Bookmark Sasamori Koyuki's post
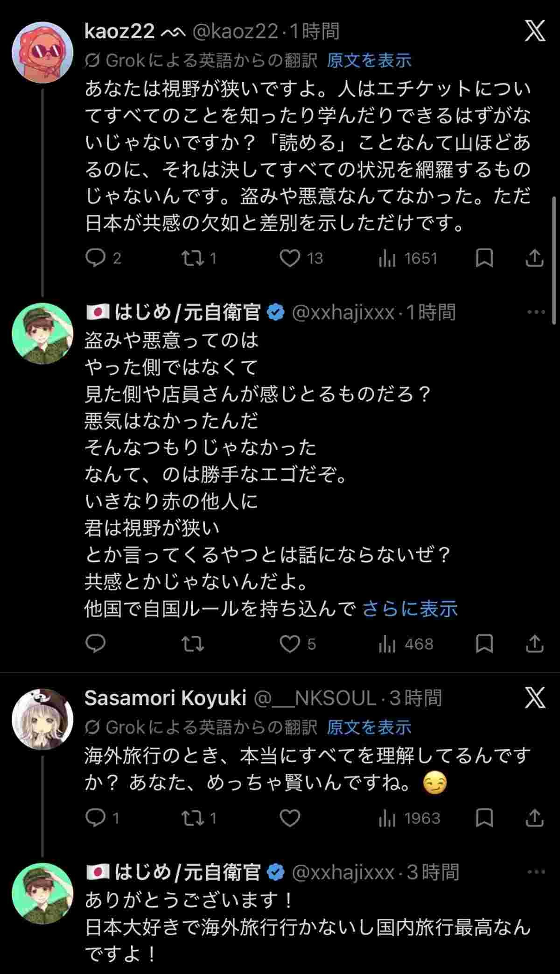Viewport: 560px width, 974px height. pos(484,818)
